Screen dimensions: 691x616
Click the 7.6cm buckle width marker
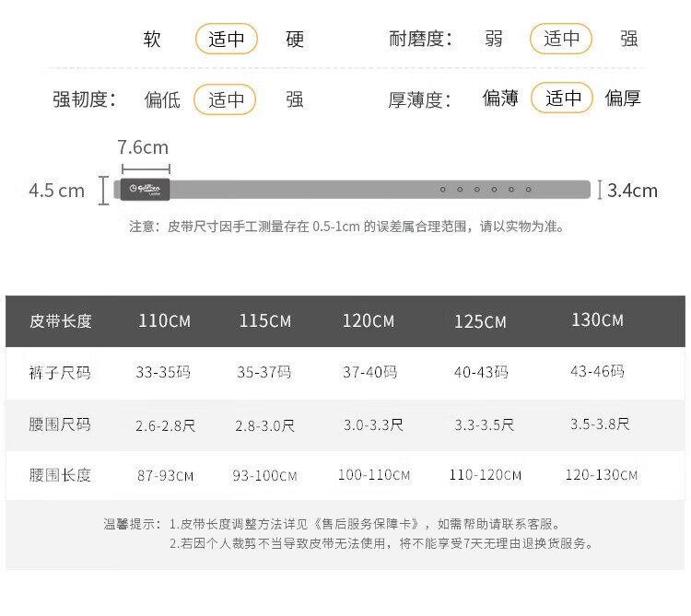coord(144,148)
